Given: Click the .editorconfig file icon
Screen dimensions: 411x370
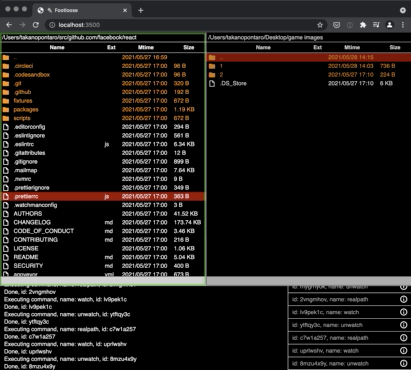Looking at the screenshot, I should click(6, 127).
